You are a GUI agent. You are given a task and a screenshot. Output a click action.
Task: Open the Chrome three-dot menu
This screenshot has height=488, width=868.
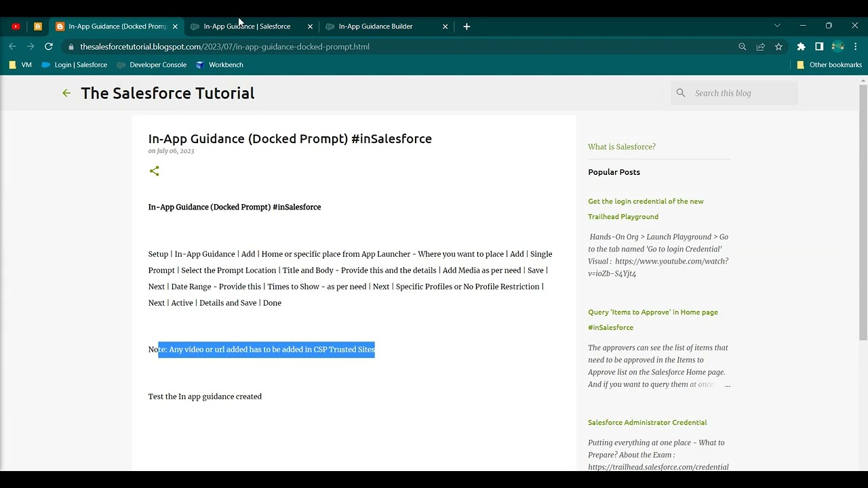(x=856, y=47)
